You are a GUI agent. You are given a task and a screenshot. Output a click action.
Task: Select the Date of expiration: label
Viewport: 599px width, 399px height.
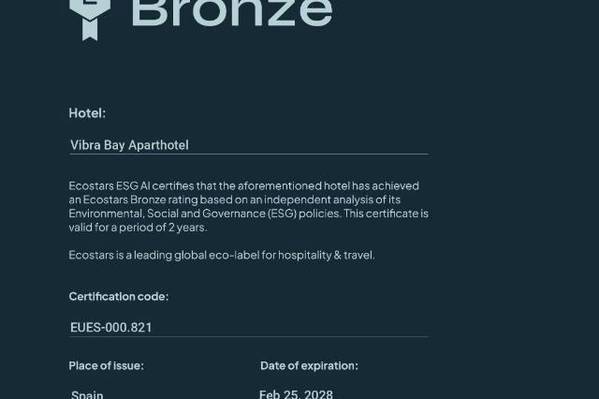(x=309, y=366)
